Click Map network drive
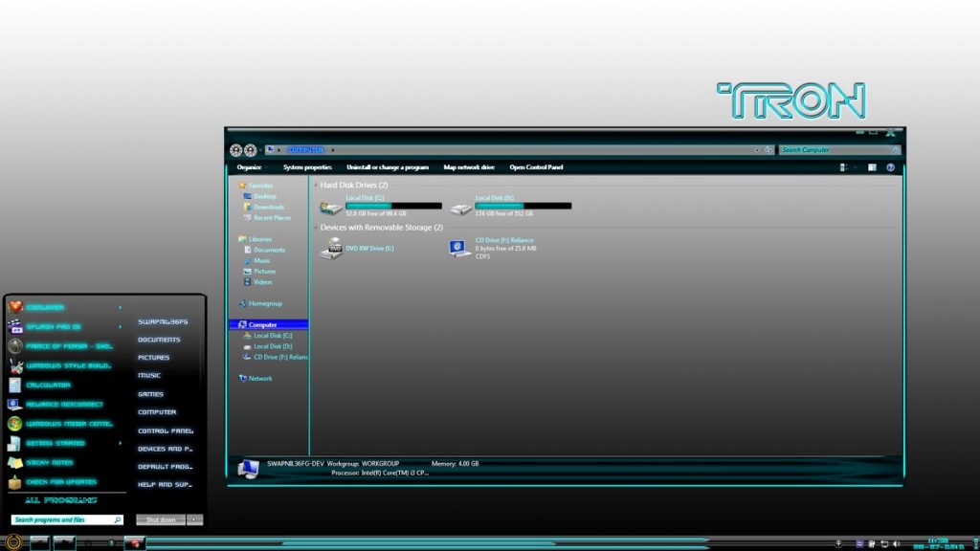980x551 pixels. click(x=469, y=166)
